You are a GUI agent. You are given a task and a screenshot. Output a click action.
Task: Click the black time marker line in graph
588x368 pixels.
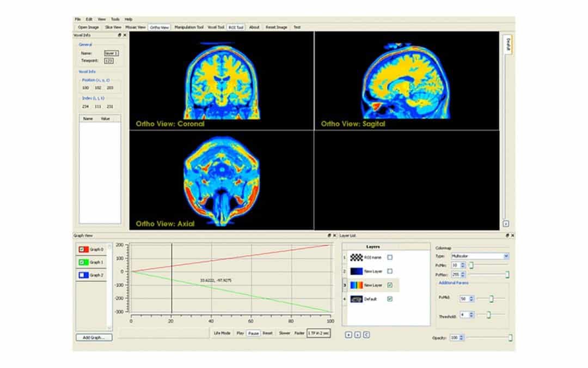pyautogui.click(x=171, y=278)
